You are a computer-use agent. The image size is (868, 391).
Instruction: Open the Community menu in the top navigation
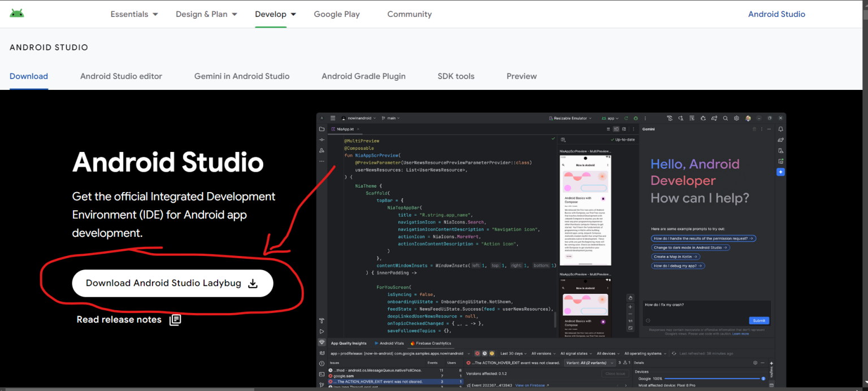click(x=409, y=14)
